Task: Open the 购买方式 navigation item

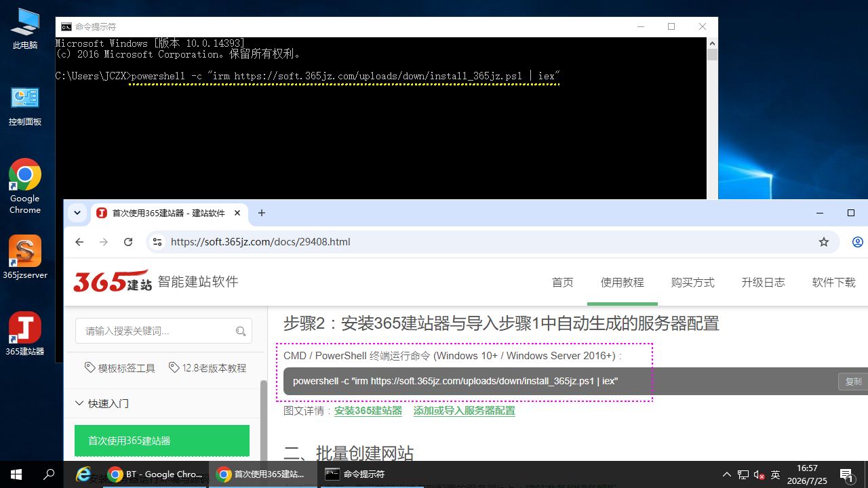Action: coord(693,282)
